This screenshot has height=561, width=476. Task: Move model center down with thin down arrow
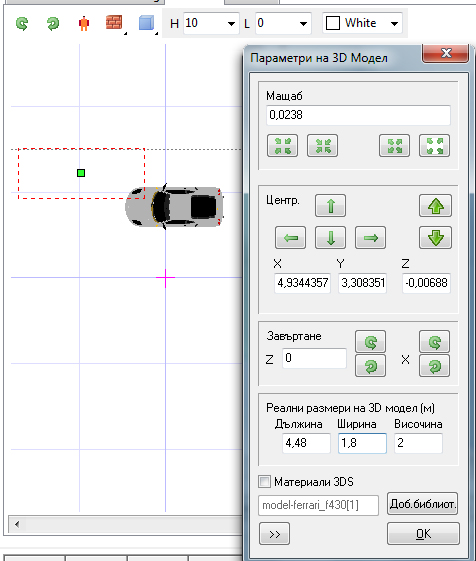click(x=330, y=237)
